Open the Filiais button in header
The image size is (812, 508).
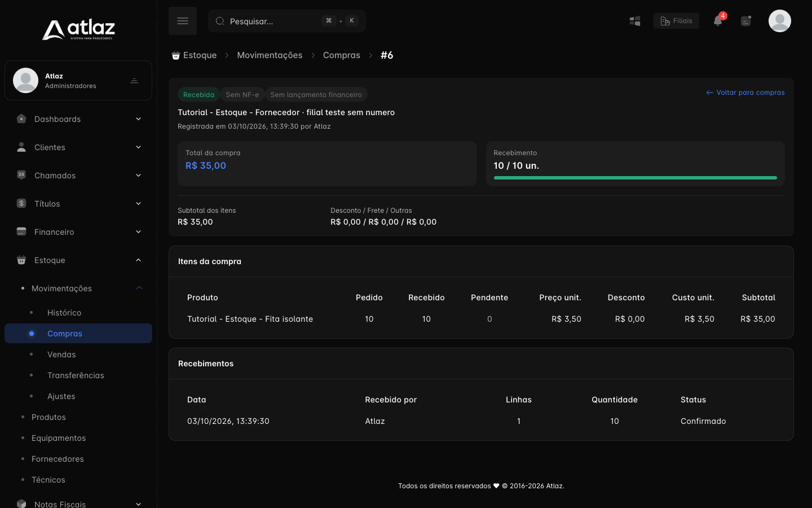click(676, 21)
